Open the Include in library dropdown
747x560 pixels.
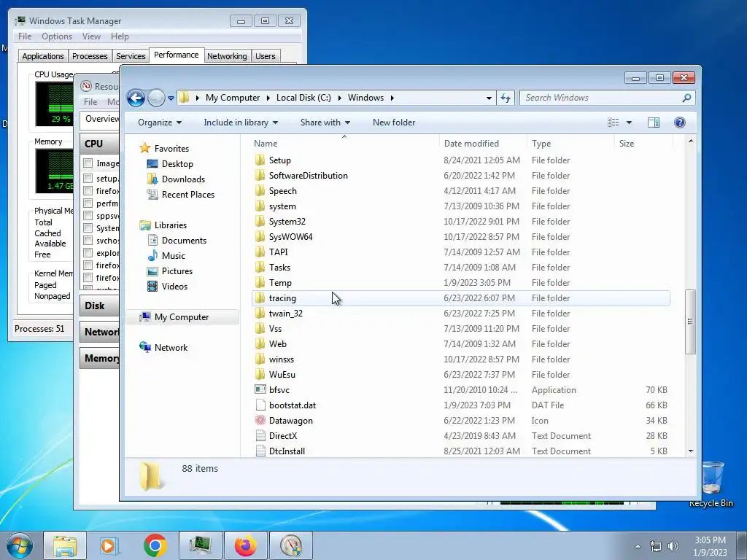click(241, 122)
